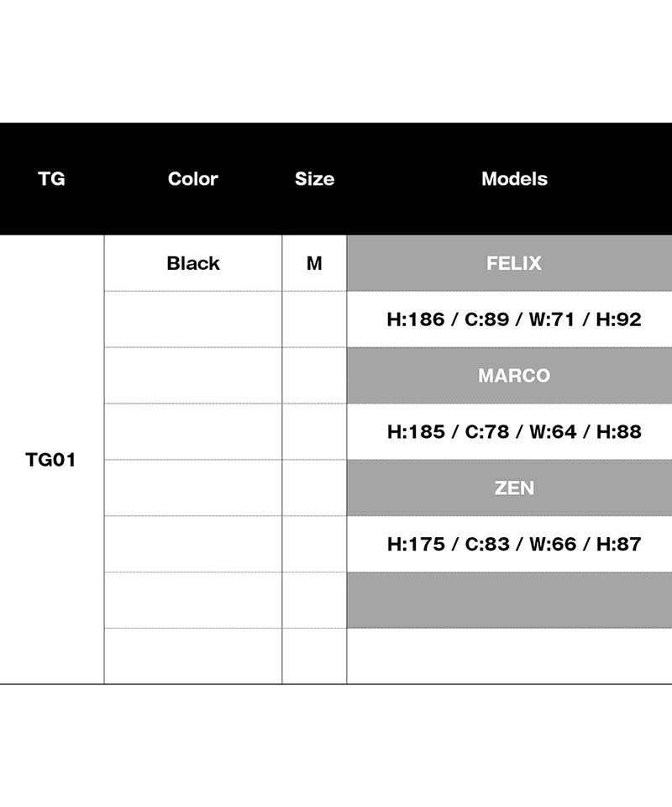Click the empty Color cell beside MARCO
The image size is (672, 807).
point(192,376)
